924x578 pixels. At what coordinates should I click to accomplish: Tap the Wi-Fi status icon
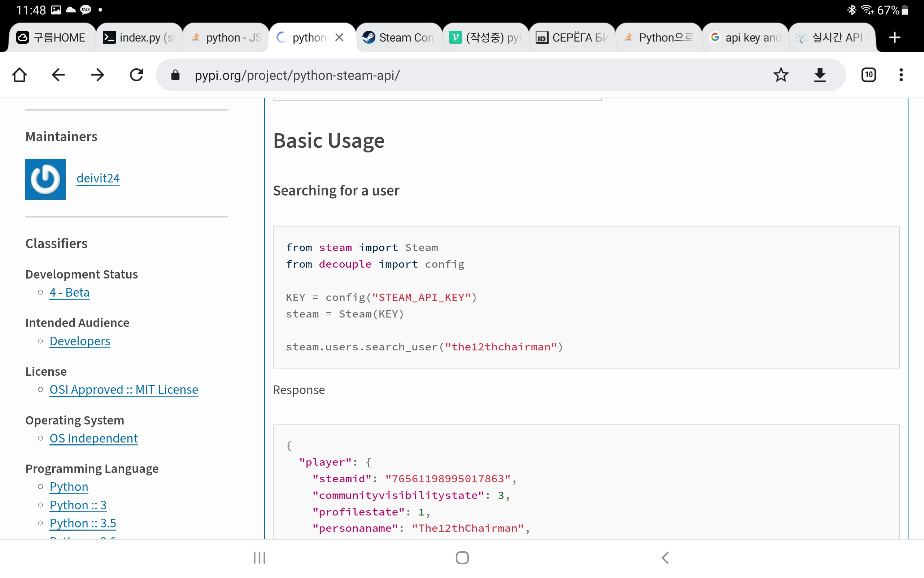(x=868, y=10)
